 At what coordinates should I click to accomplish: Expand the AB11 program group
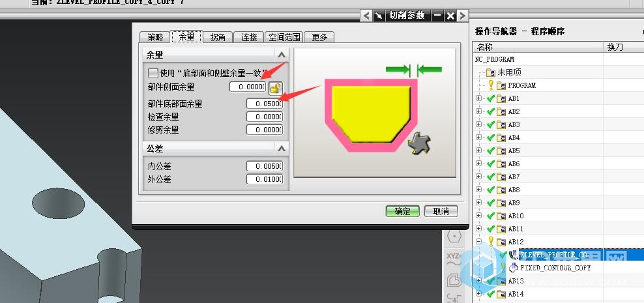[479, 229]
